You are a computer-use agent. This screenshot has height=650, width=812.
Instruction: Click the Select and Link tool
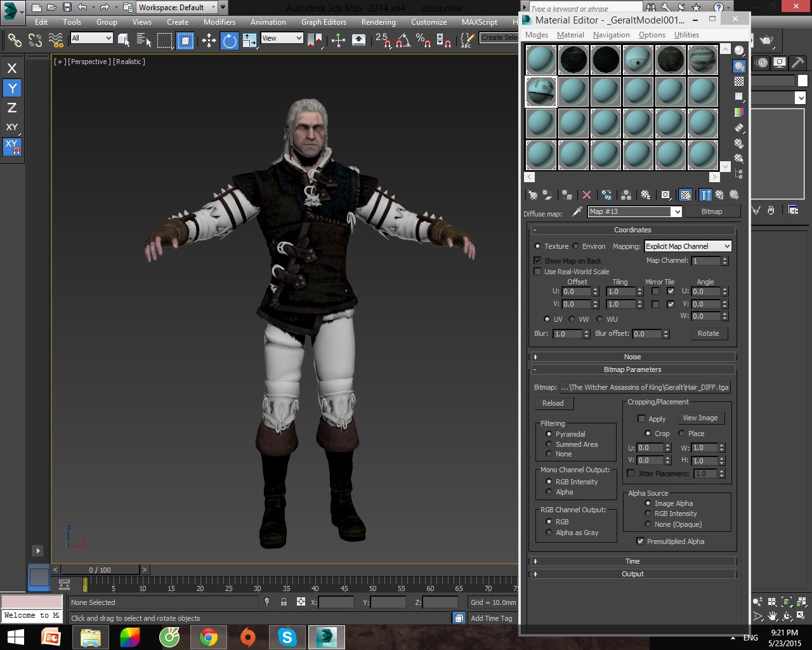(x=14, y=41)
